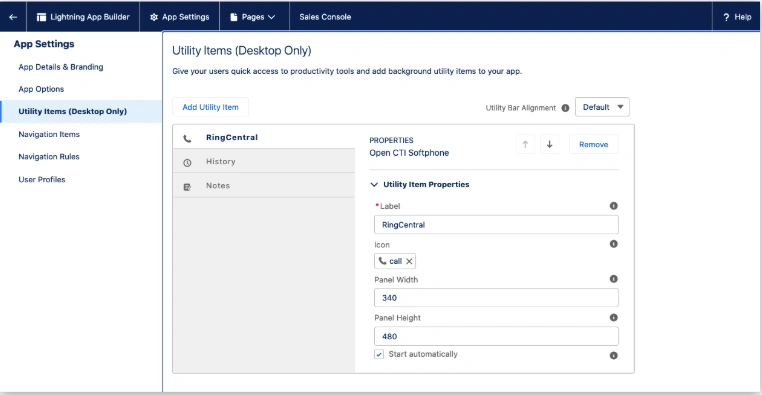Move utility item up with arrow

click(525, 144)
